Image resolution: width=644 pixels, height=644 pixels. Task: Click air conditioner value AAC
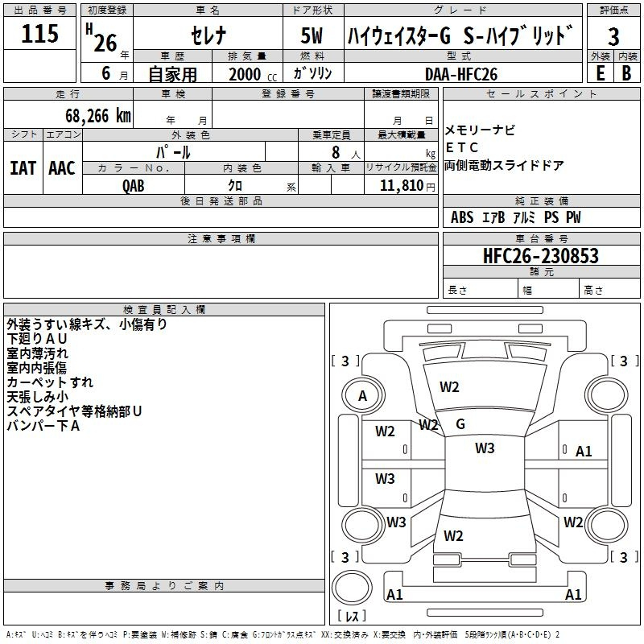[x=62, y=168]
